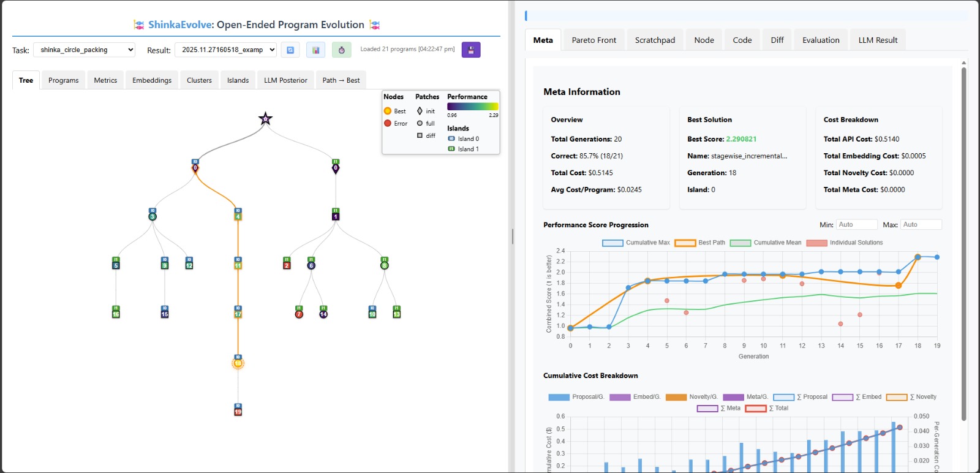Click the ∑ Total legend color swatch
Viewport: 980px width, 473px height.
[755, 409]
